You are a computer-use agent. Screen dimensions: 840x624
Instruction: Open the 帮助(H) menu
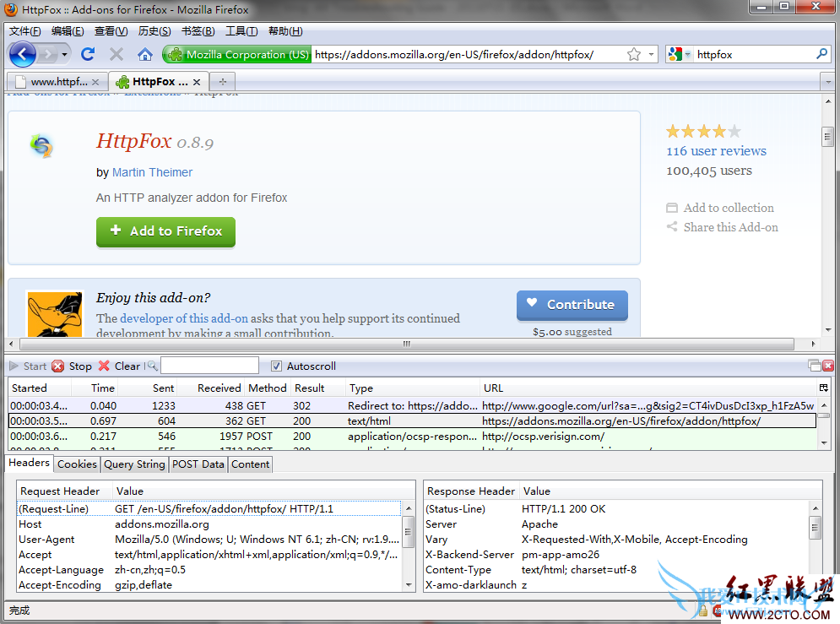pyautogui.click(x=285, y=31)
